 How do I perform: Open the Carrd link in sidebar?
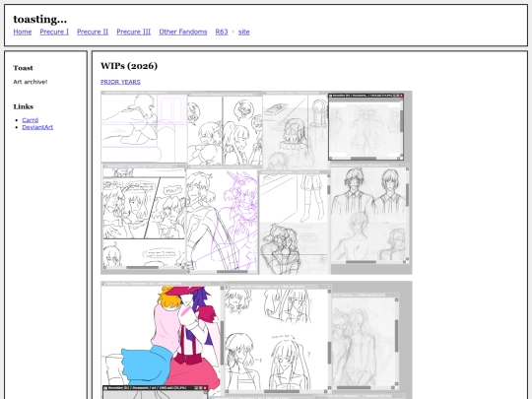point(31,120)
